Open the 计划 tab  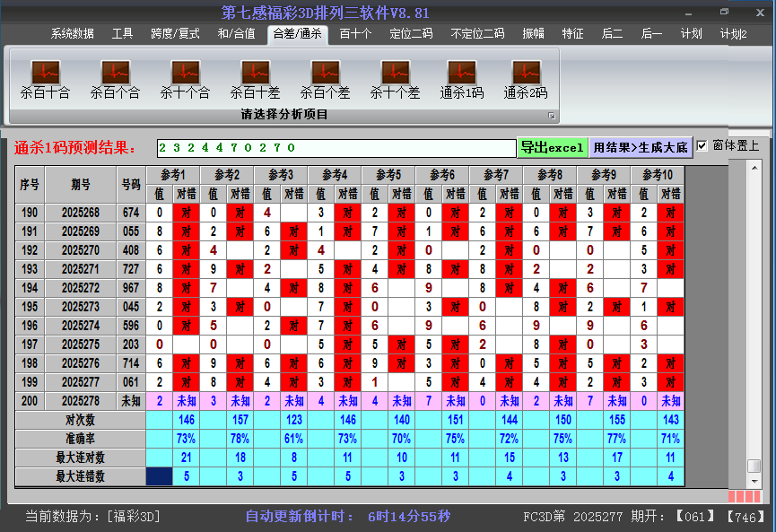[x=691, y=33]
